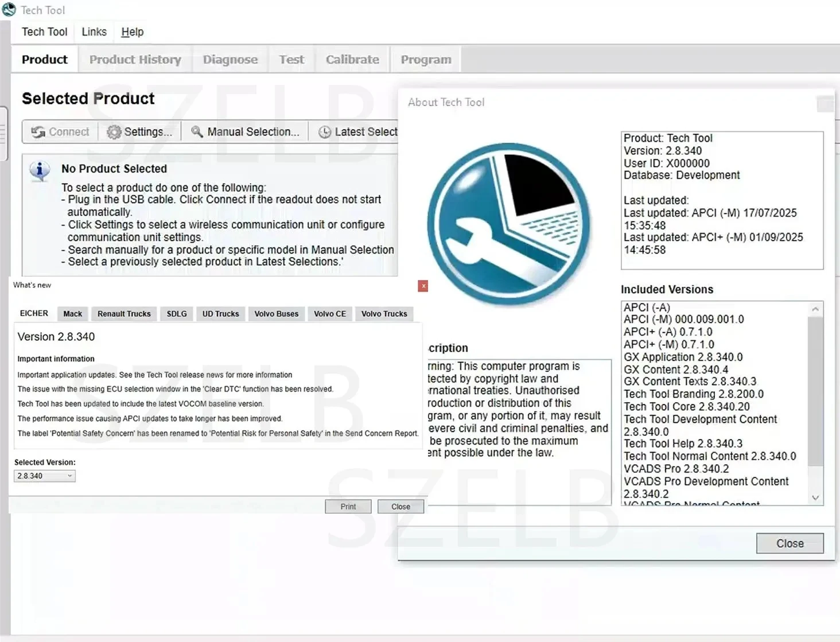The width and height of the screenshot is (840, 642).
Task: Click the 'Version 2.8.340' What's new heading
Action: pos(56,337)
